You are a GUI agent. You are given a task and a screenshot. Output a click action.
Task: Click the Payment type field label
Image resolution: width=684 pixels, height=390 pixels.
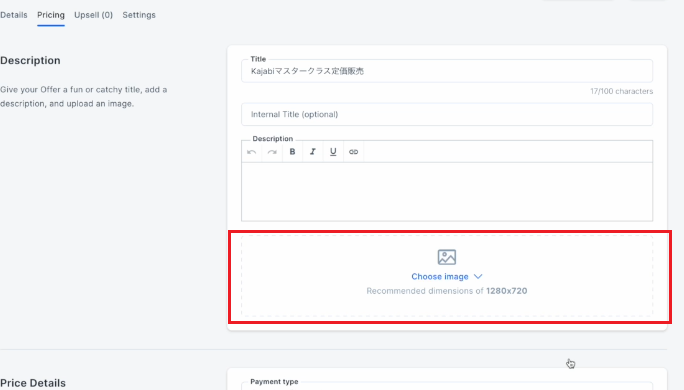point(274,382)
